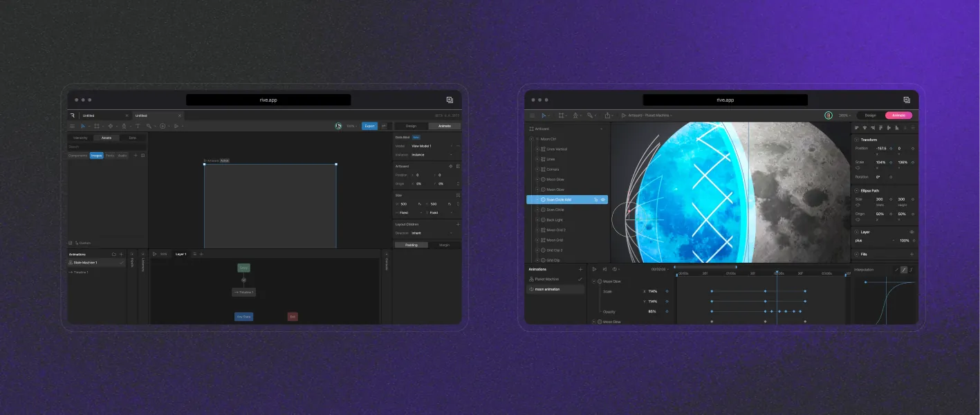The image size is (980, 415).
Task: Toggle Opacity 65% keyframe in timeline
Action: (667, 311)
